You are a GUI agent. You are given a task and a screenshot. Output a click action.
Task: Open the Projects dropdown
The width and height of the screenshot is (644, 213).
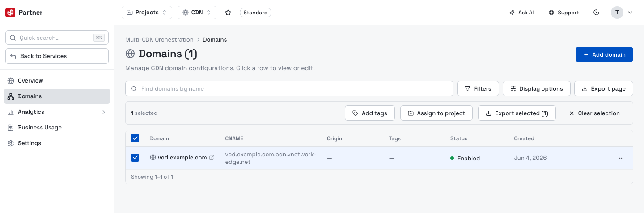point(147,13)
